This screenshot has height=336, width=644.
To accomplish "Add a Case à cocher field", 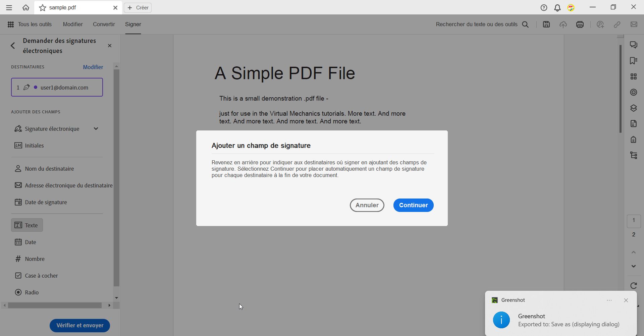I will point(36,276).
